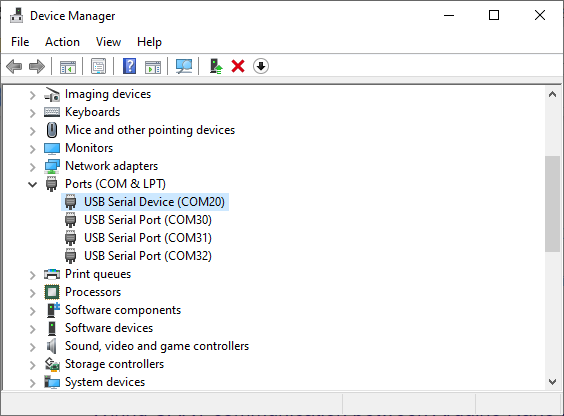Image resolution: width=564 pixels, height=416 pixels.
Task: Click the Update device driver icon
Action: [x=216, y=67]
